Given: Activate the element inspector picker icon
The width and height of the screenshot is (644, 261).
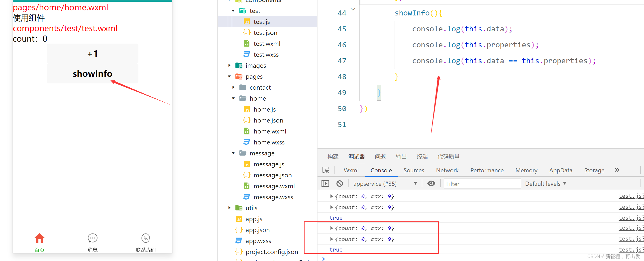Looking at the screenshot, I should point(326,170).
